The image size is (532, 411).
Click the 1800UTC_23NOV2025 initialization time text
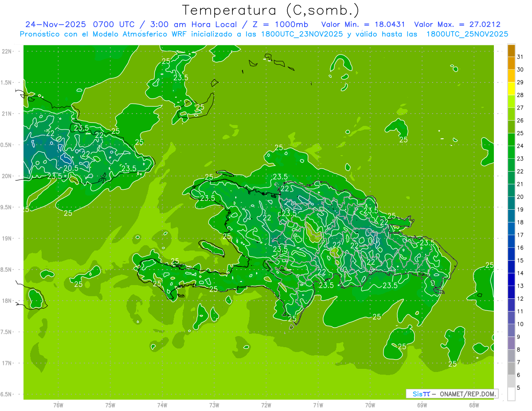click(301, 34)
